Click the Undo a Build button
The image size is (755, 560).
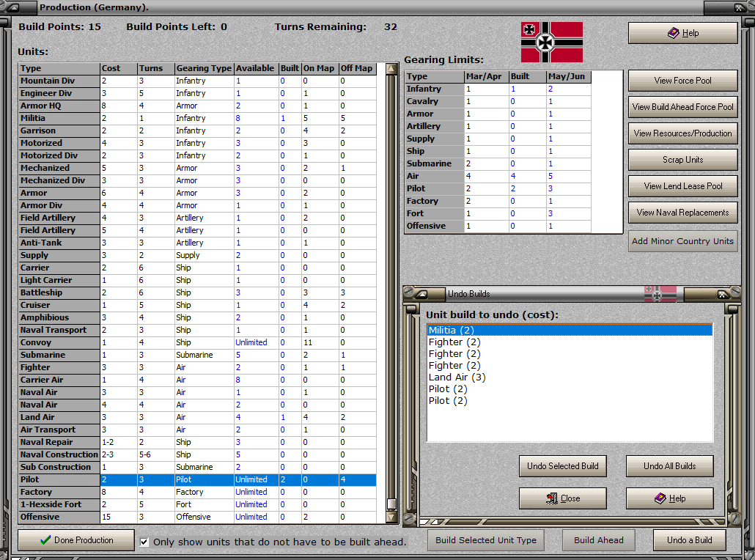[x=690, y=540]
